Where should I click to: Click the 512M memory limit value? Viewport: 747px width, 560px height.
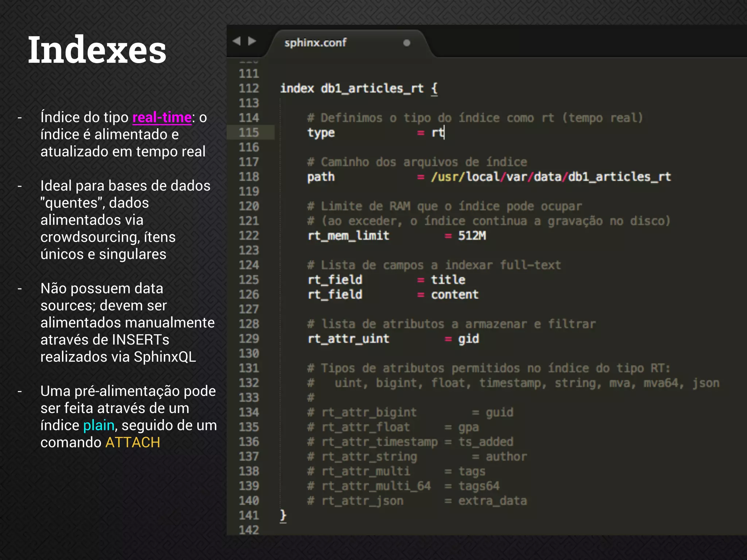click(x=472, y=236)
